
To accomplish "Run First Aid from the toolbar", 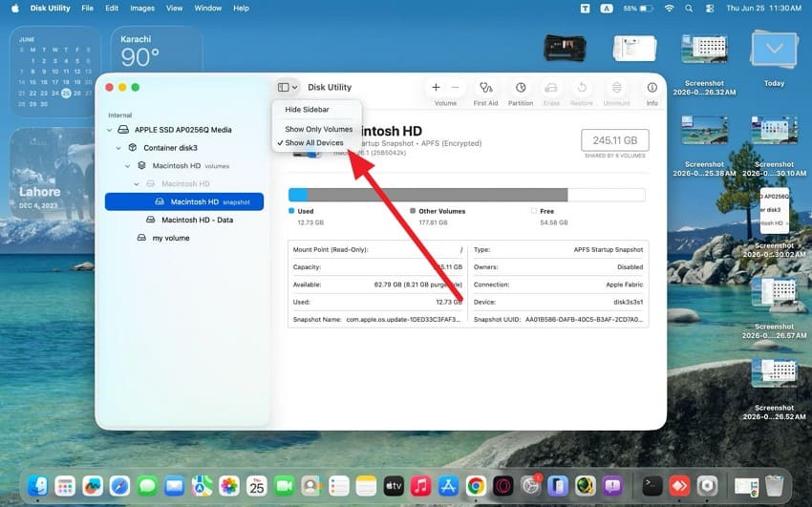I will [x=485, y=88].
